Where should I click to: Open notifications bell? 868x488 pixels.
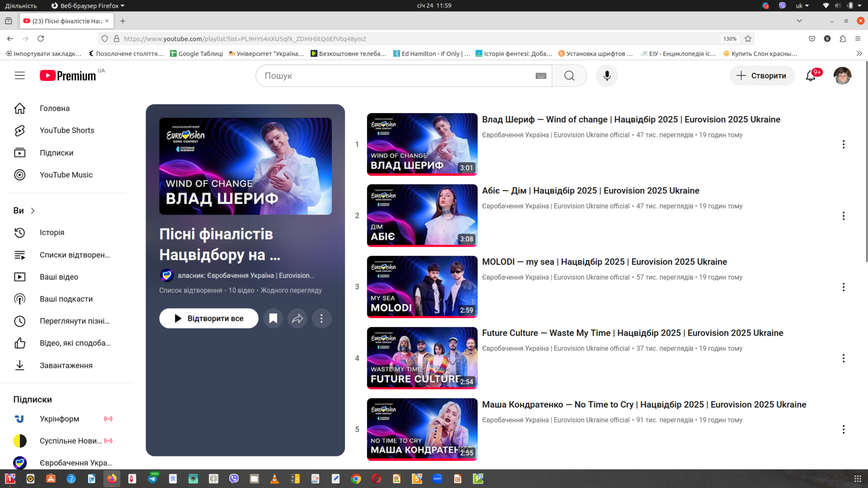tap(811, 75)
